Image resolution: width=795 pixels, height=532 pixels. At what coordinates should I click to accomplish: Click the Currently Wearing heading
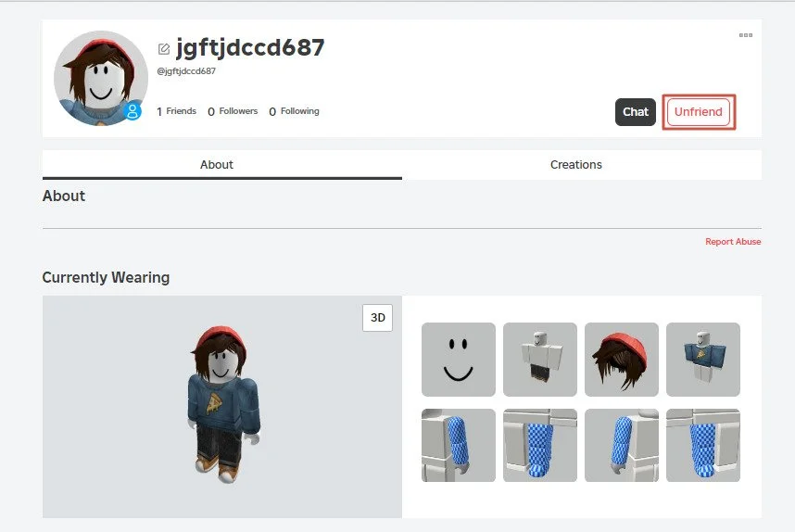coord(106,277)
